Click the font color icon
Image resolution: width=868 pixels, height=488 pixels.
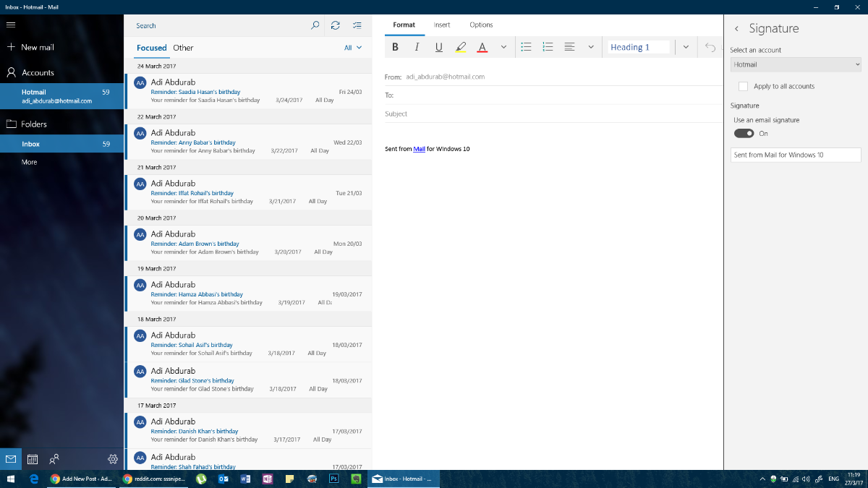tap(482, 47)
